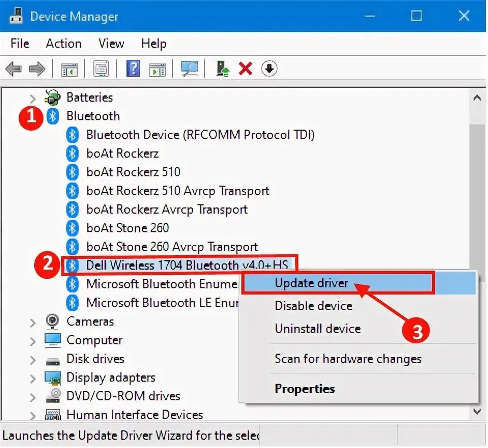Click the Device Manager title bar icon

[16, 16]
